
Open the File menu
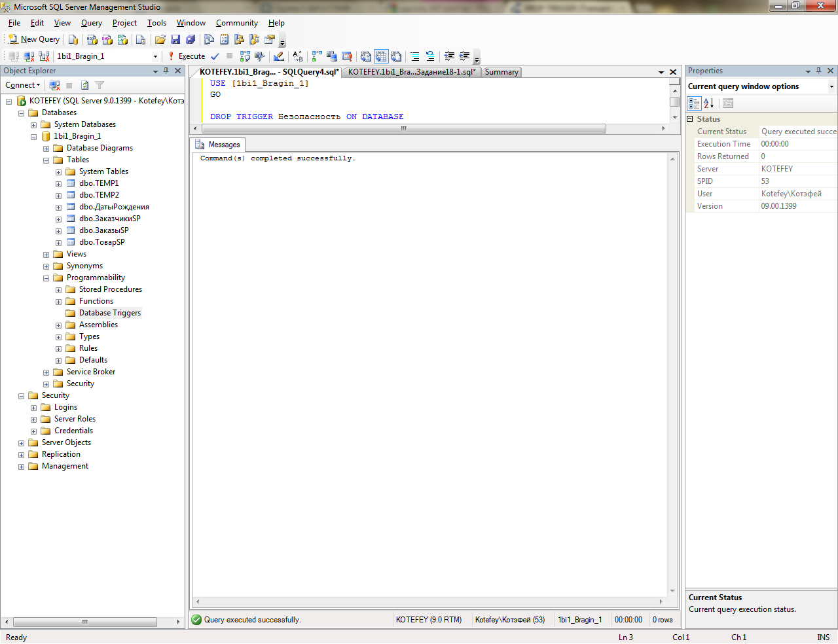[x=14, y=23]
